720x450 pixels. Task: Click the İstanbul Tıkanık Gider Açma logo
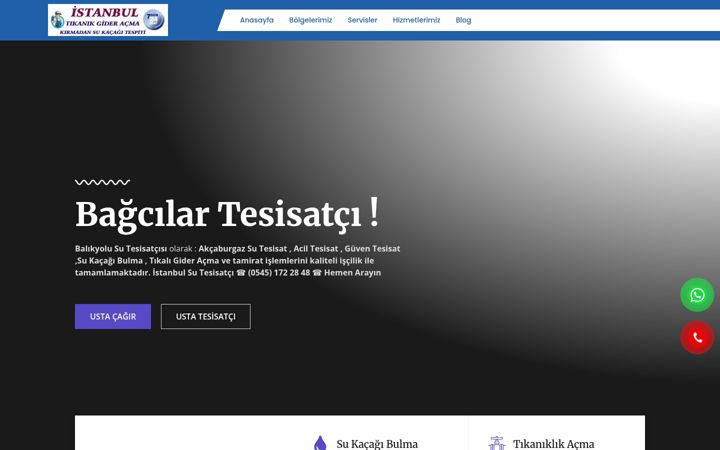pyautogui.click(x=108, y=20)
